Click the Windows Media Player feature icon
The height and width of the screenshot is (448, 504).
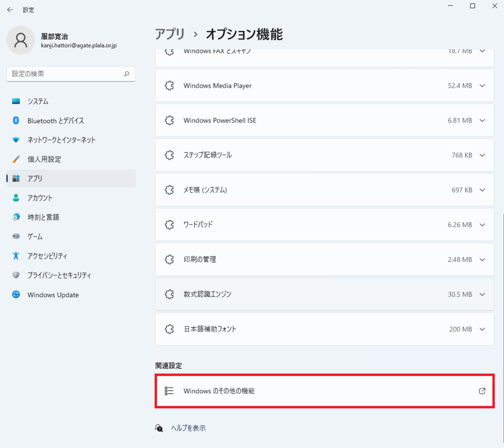click(169, 86)
